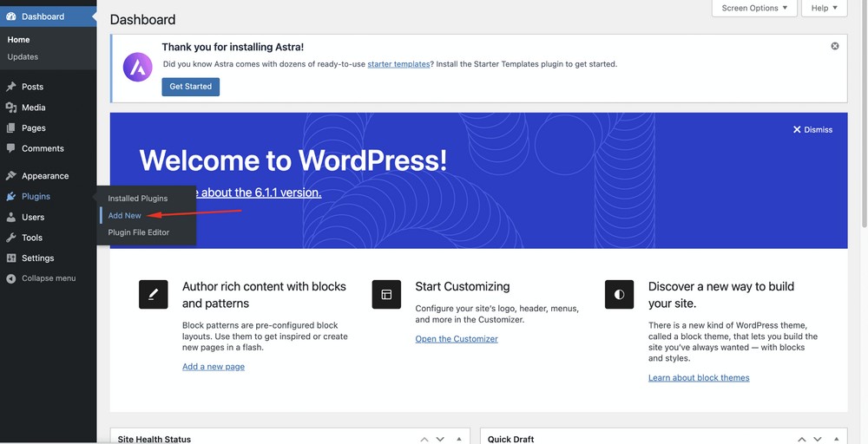Click the layout icon beside Start Customizing

coord(386,294)
